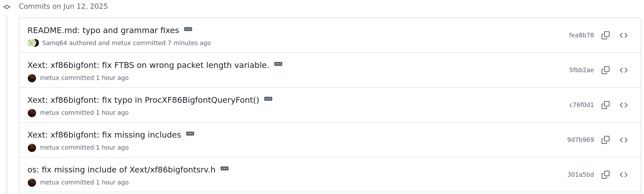
Task: Copy full SHA for commit 9d7b969
Action: pos(606,140)
